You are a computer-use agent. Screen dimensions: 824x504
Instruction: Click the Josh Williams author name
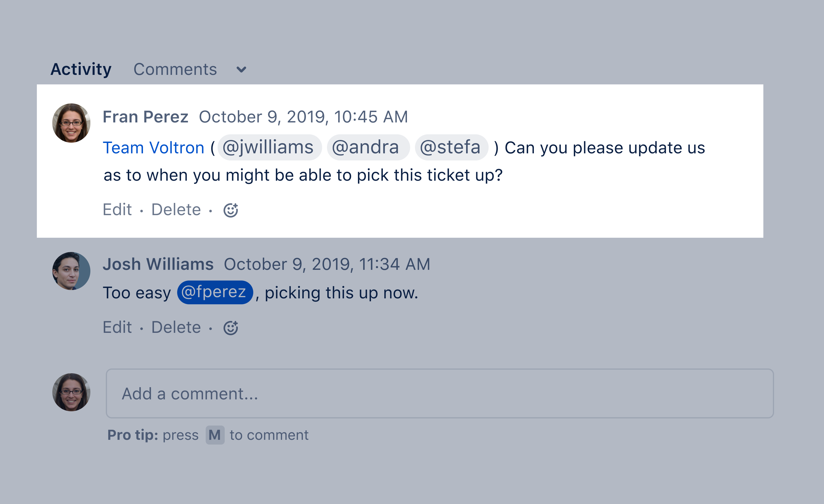pos(158,264)
